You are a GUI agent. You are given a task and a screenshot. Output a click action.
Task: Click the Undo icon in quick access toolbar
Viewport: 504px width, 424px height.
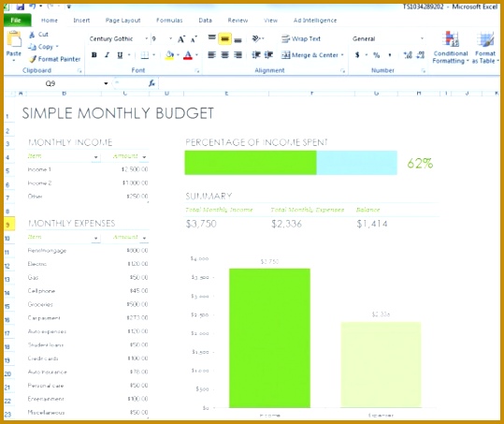click(x=33, y=7)
